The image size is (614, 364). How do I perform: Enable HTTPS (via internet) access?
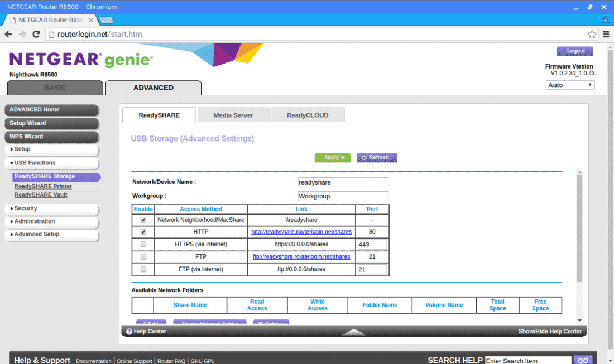click(143, 244)
